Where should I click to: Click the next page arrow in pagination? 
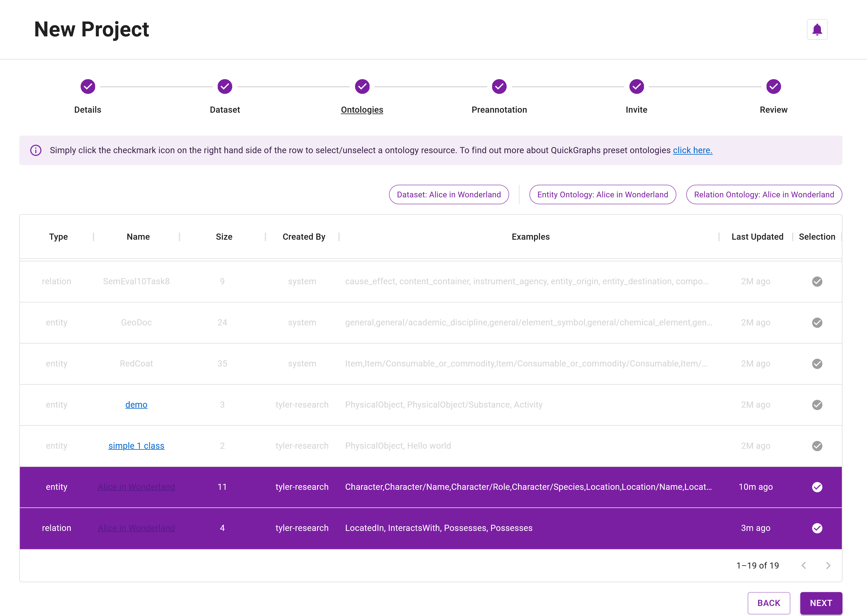pos(828,565)
